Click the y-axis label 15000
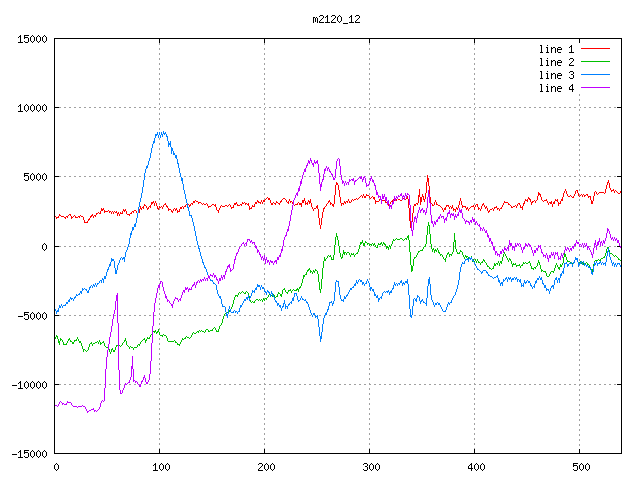Image resolution: width=640 pixels, height=480 pixels. pos(32,39)
